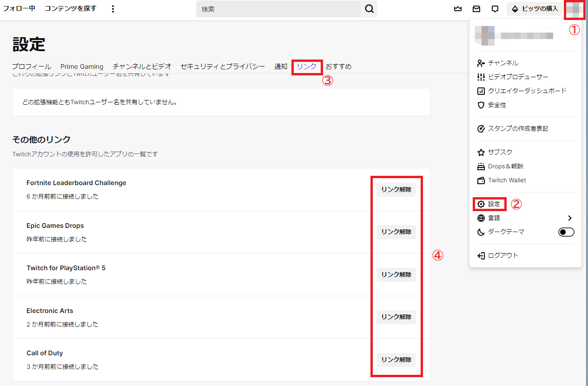Expand the 言語 submenu arrow
The height and width of the screenshot is (386, 588).
pyautogui.click(x=570, y=218)
